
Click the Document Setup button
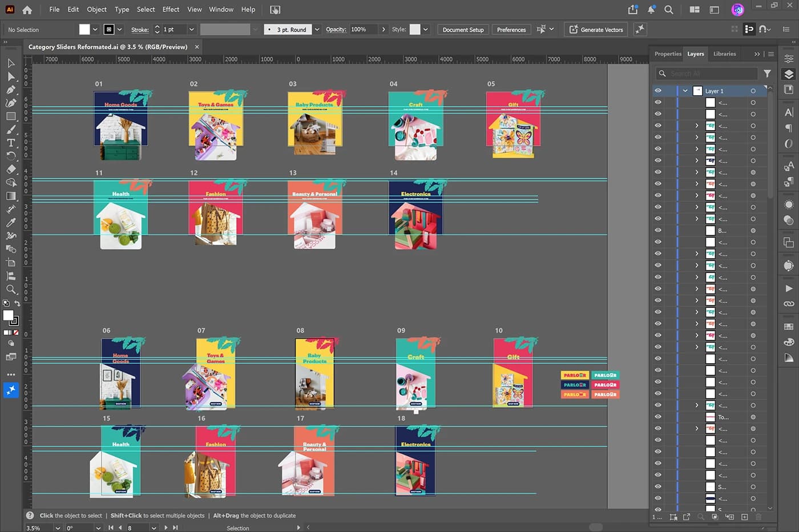[463, 30]
